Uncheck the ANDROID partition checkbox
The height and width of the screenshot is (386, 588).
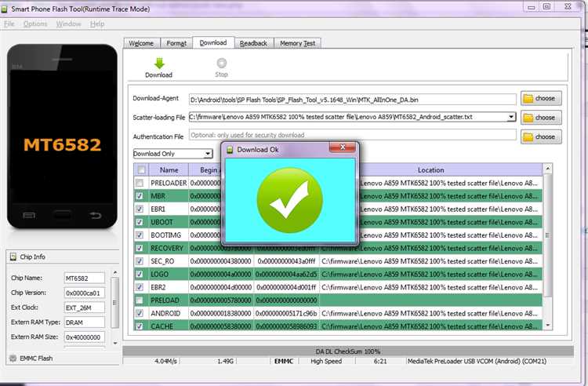[140, 313]
